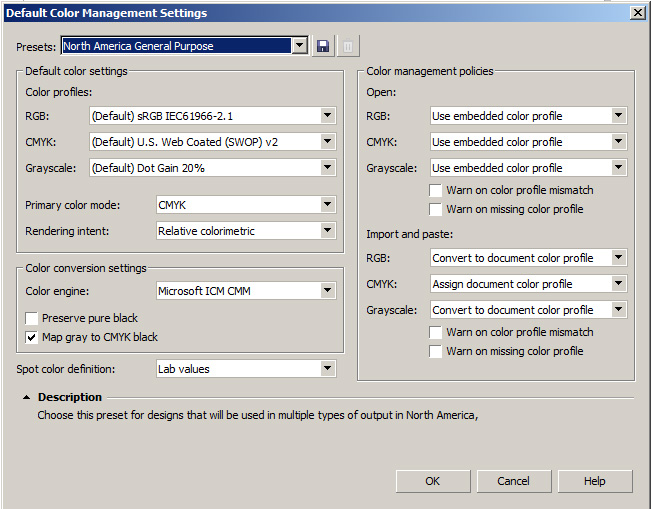Check Import and paste Warn on missing color profile
The height and width of the screenshot is (509, 652).
click(435, 351)
